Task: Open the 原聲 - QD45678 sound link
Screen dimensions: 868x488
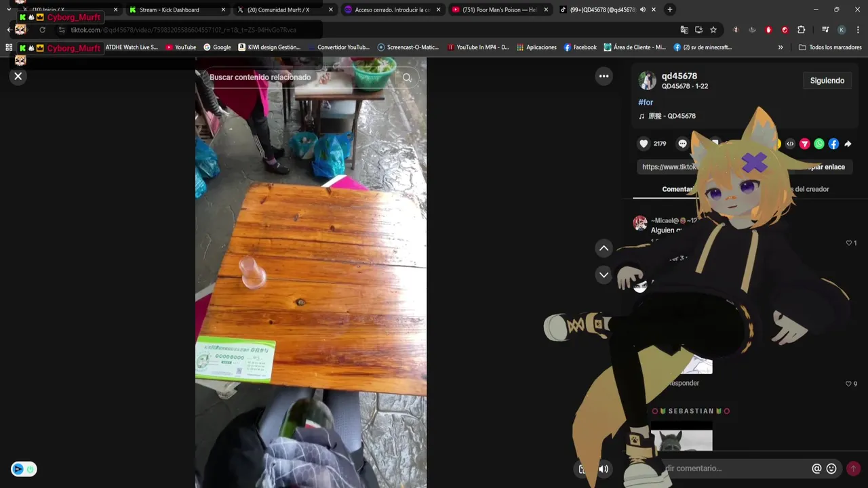Action: pyautogui.click(x=667, y=116)
